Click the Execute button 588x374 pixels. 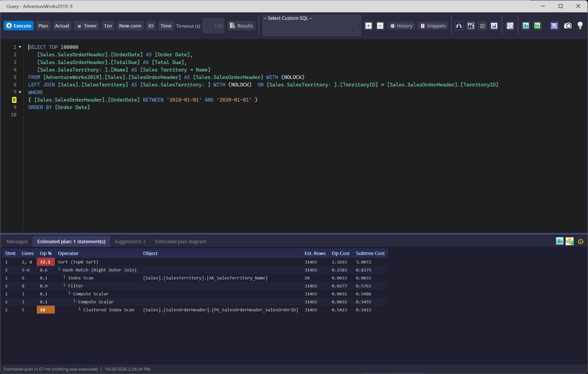point(19,26)
